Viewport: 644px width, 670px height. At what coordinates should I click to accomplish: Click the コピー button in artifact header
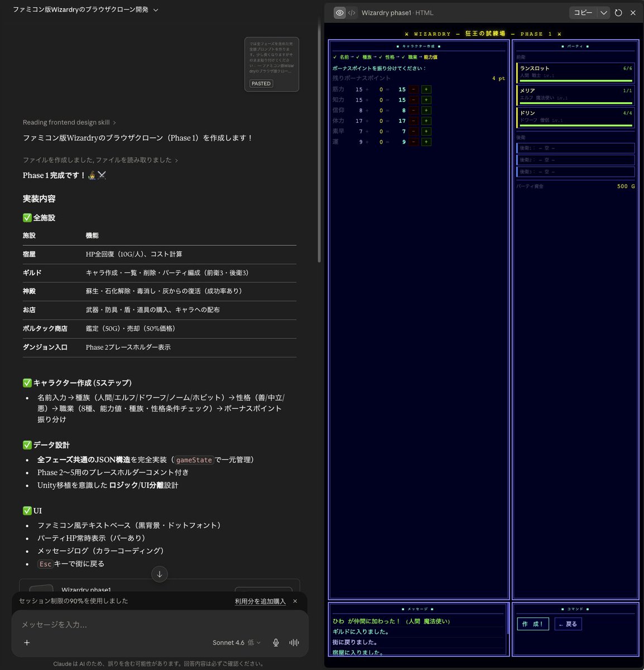pos(583,12)
